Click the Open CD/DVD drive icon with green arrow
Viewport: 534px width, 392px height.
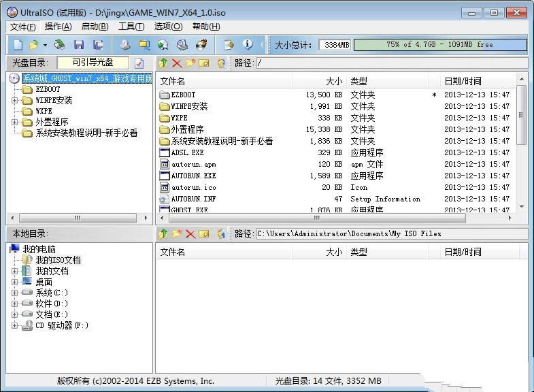[60, 45]
